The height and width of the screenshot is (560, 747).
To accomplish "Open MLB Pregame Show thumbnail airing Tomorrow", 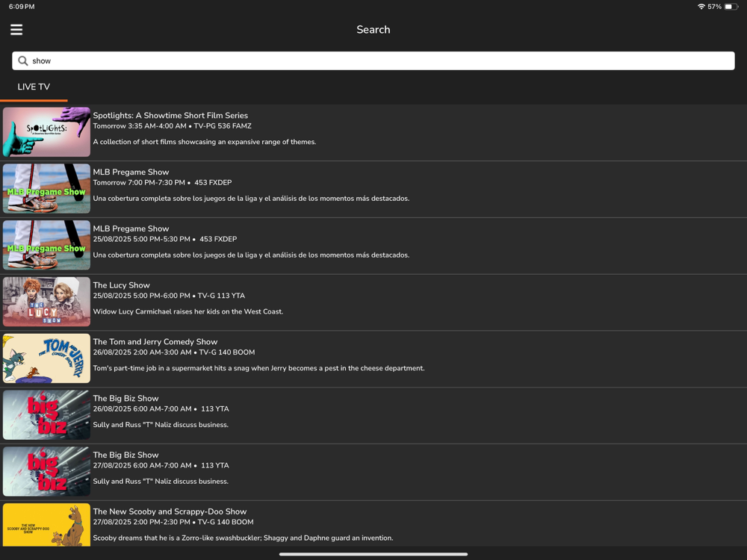I will coord(46,189).
